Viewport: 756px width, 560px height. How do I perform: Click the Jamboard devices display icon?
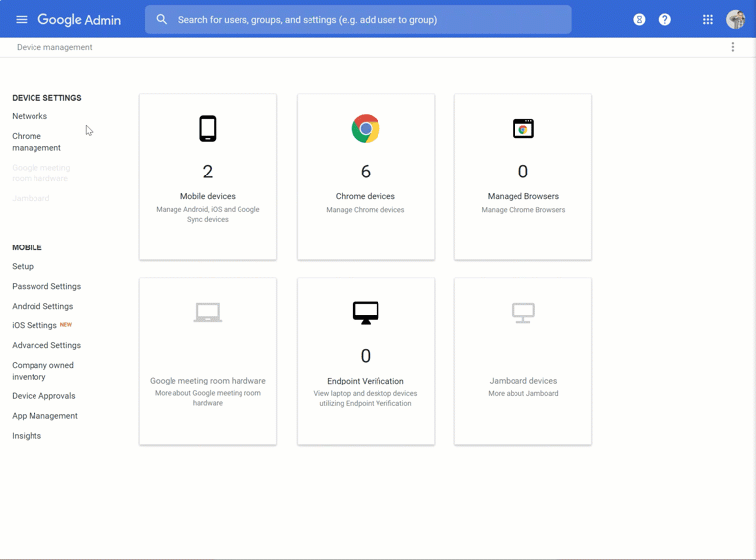523,313
